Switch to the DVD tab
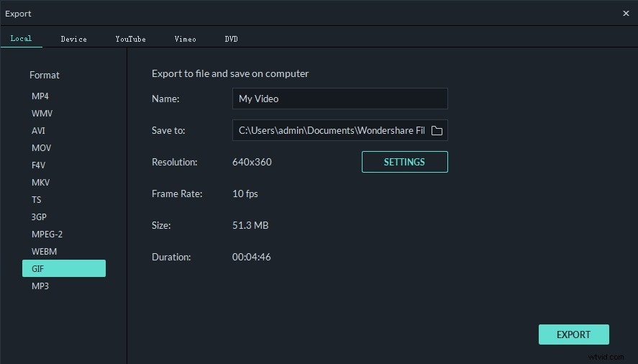This screenshot has height=364, width=638. click(231, 39)
